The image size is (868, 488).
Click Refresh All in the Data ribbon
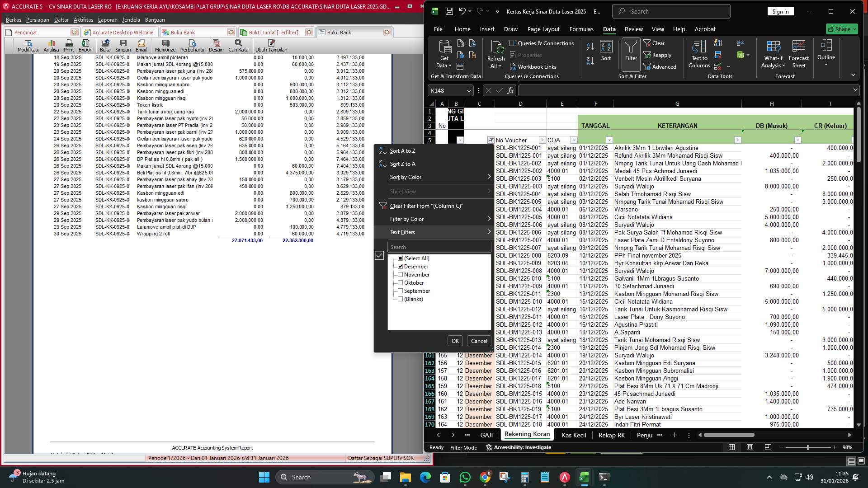tap(496, 54)
